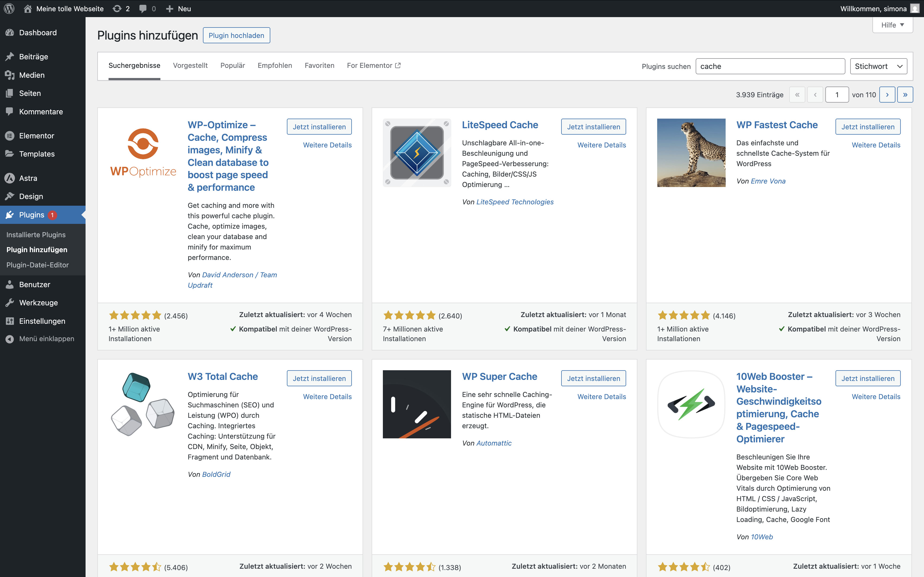The height and width of the screenshot is (577, 924).
Task: Go to Einstellungen in the sidebar
Action: pos(42,321)
